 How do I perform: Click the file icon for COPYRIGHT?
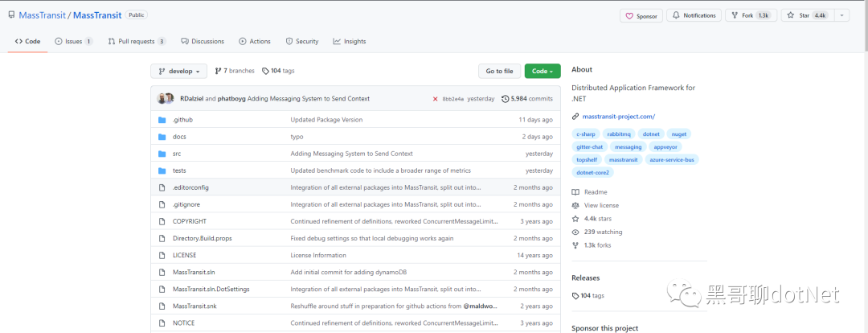[x=162, y=222]
